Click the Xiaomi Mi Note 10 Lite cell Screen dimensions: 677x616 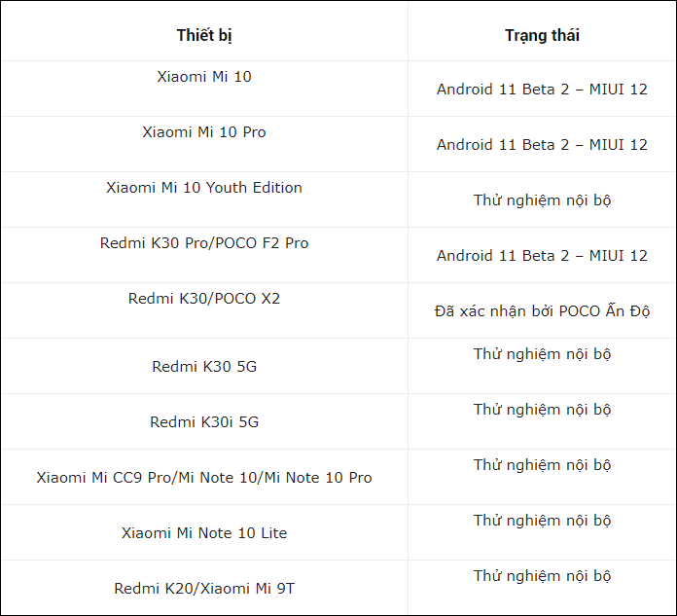click(x=204, y=533)
